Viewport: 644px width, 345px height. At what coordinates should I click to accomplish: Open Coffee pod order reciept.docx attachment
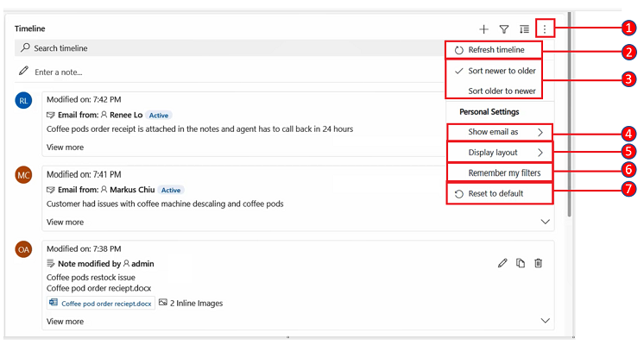105,304
